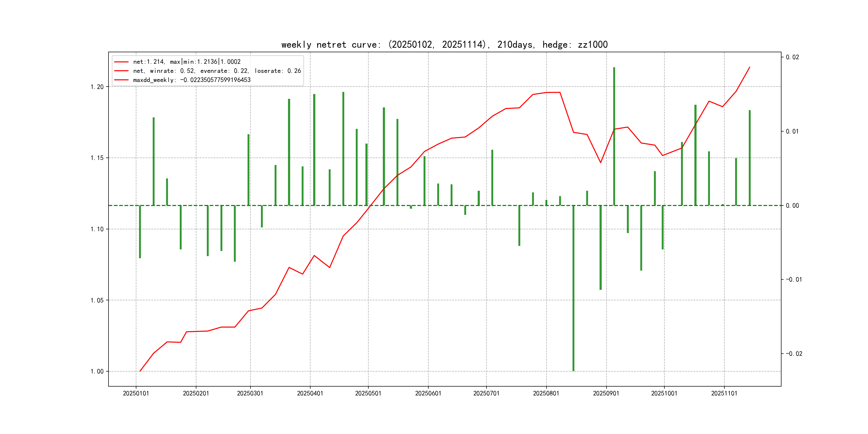The height and width of the screenshot is (434, 868).
Task: Click the 1.00 left axis label
Action: (97, 371)
